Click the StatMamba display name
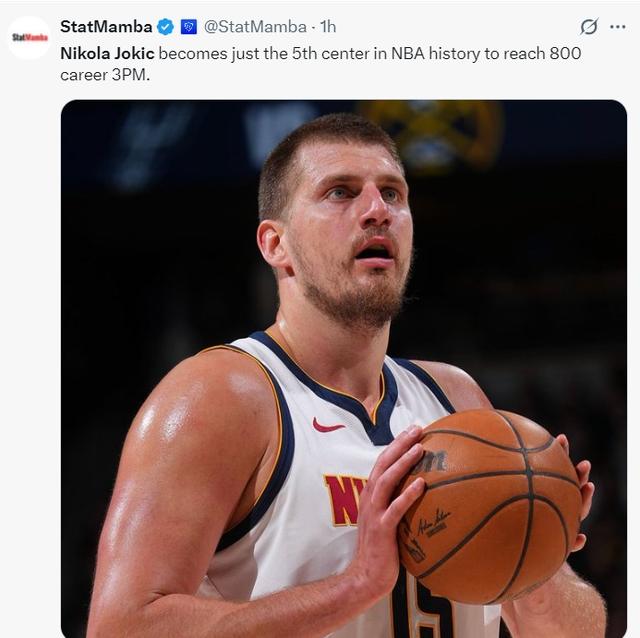Image resolution: width=640 pixels, height=638 pixels. tap(106, 27)
